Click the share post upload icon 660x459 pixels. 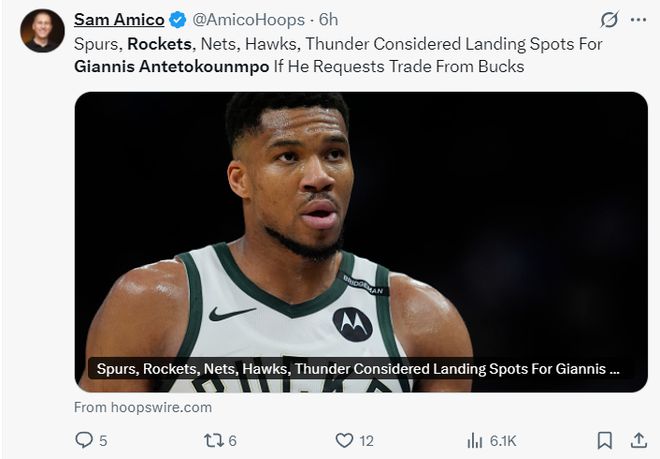(638, 440)
